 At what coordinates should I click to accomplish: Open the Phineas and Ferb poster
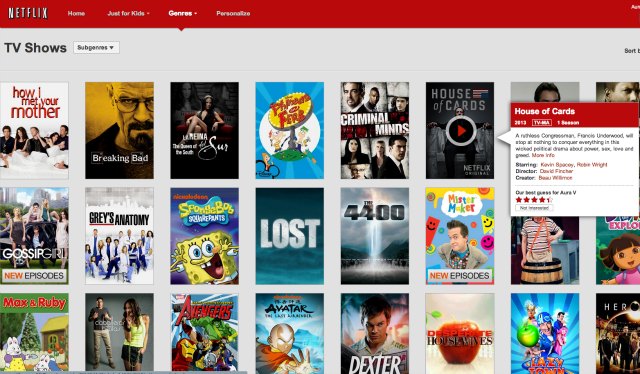coord(290,131)
